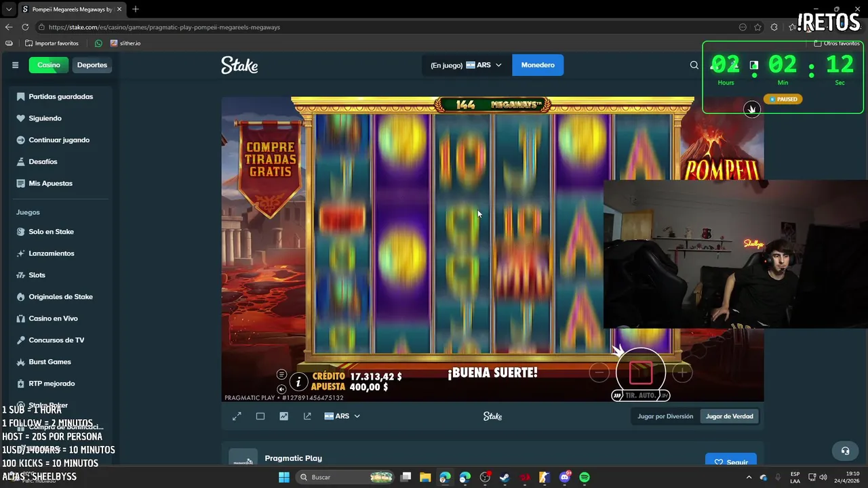Mute the slot game sound

tap(281, 389)
